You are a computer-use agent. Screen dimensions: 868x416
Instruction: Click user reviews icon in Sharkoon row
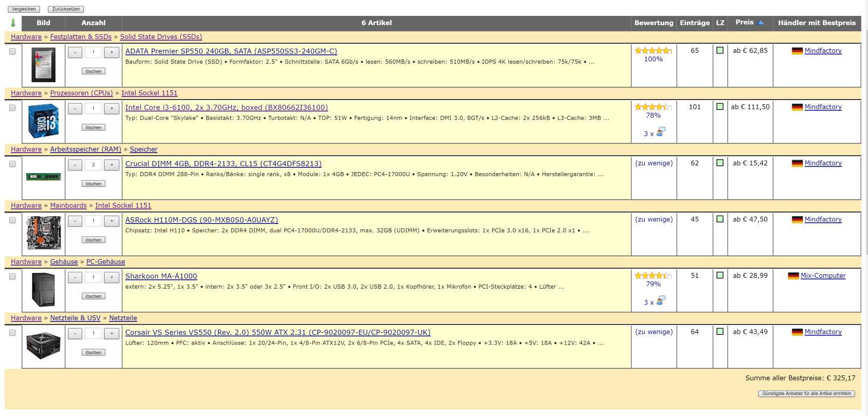661,300
